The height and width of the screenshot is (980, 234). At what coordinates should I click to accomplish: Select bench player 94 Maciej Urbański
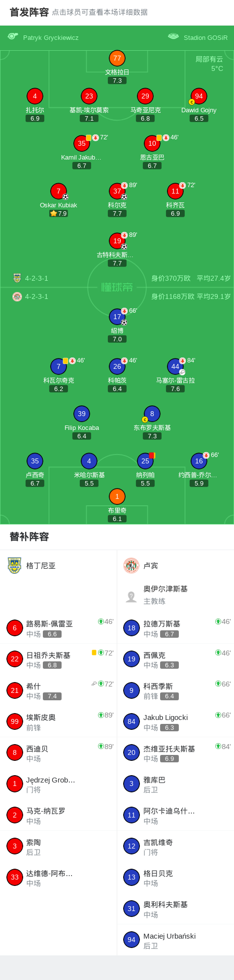[175, 940]
